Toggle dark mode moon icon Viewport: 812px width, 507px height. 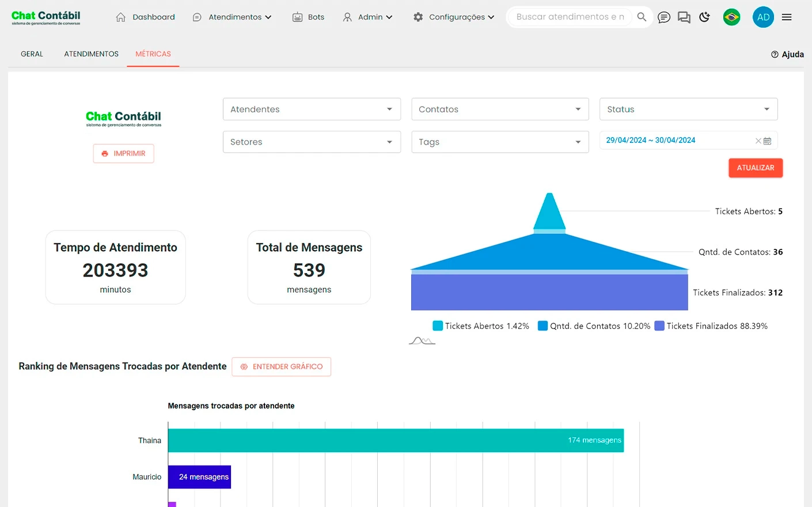704,17
